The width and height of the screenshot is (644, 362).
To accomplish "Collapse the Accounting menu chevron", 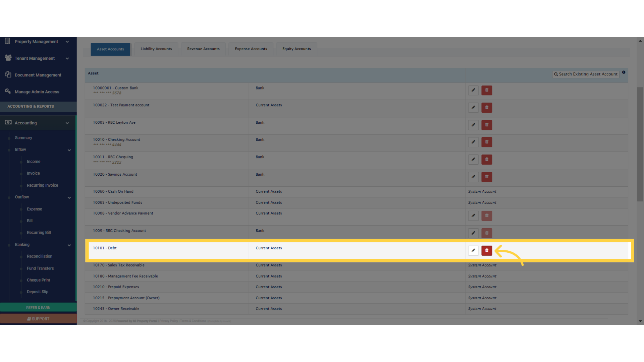I will tap(67, 123).
